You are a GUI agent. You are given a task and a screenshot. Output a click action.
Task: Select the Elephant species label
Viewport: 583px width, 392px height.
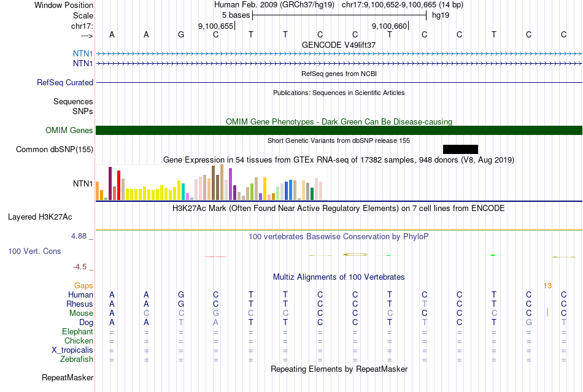77,331
